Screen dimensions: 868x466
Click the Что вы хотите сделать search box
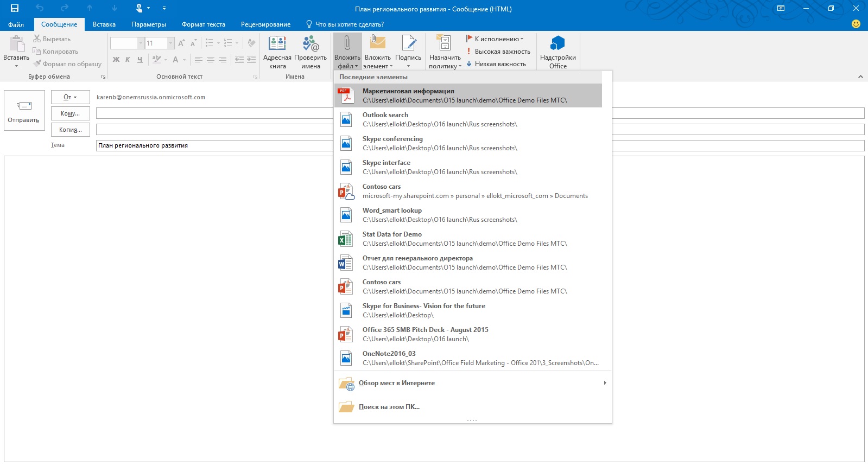345,24
